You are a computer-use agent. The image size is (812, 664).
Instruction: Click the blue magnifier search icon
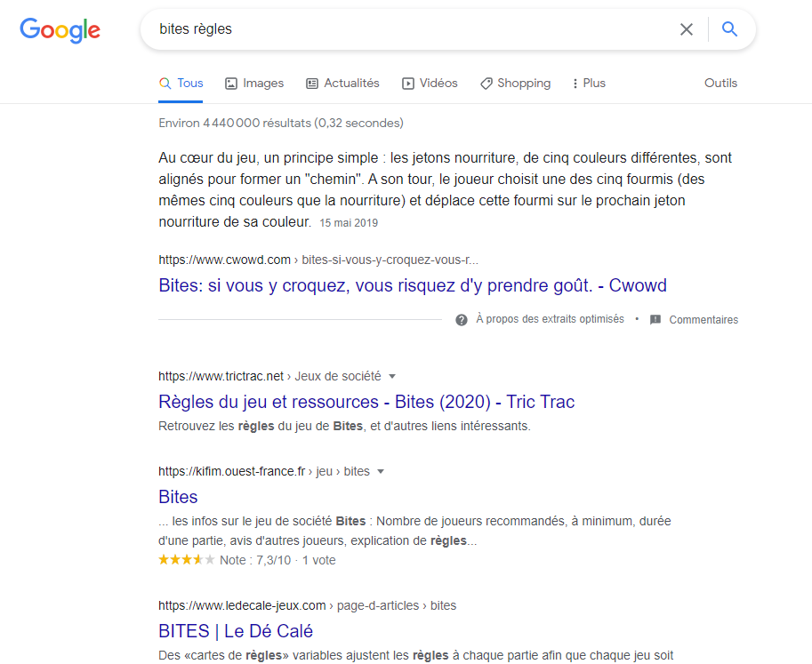click(729, 29)
